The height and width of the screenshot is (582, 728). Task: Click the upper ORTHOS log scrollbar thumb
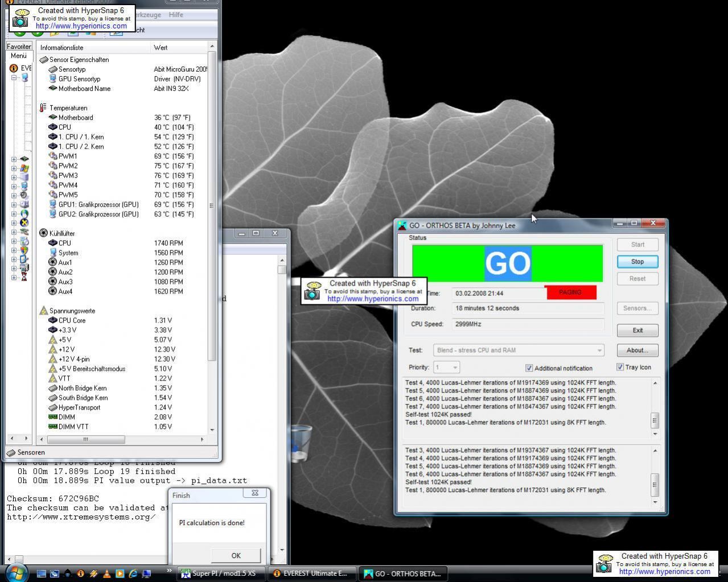click(655, 421)
